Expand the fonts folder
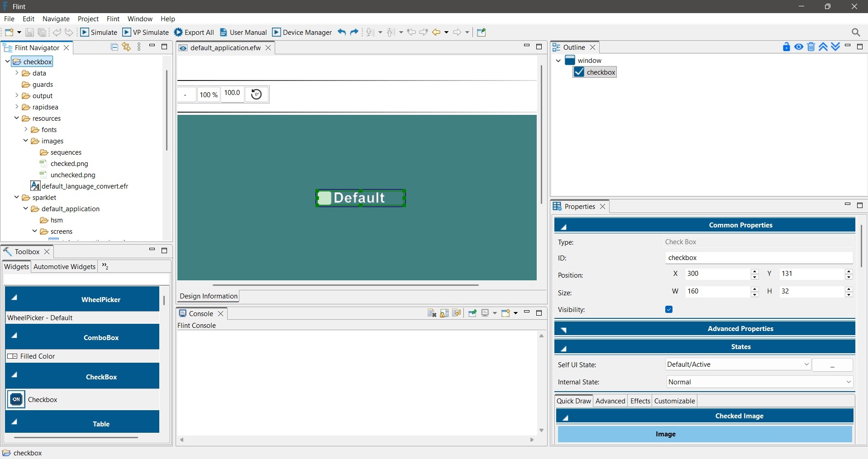This screenshot has height=459, width=868. (x=26, y=129)
